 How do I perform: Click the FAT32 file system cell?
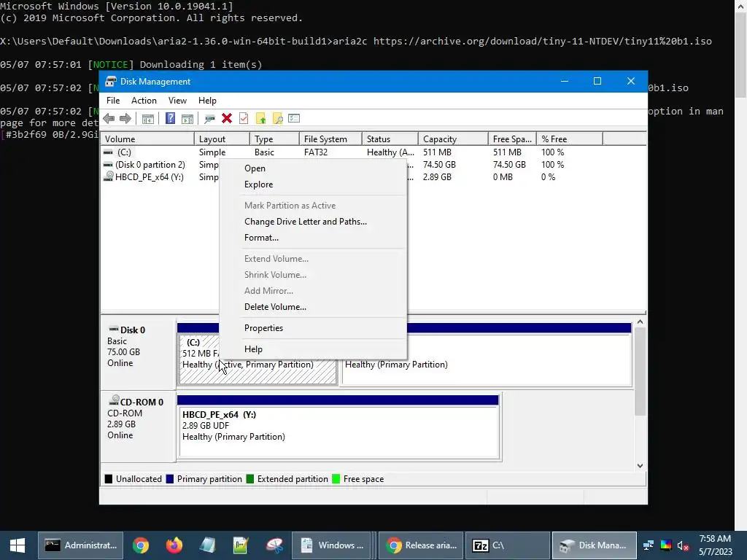pos(316,152)
